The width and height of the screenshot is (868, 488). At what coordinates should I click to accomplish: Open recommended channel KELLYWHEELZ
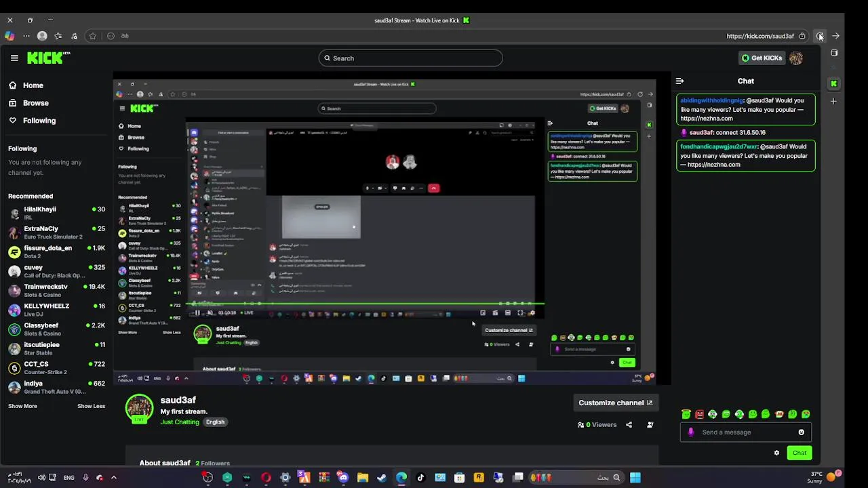coord(56,310)
